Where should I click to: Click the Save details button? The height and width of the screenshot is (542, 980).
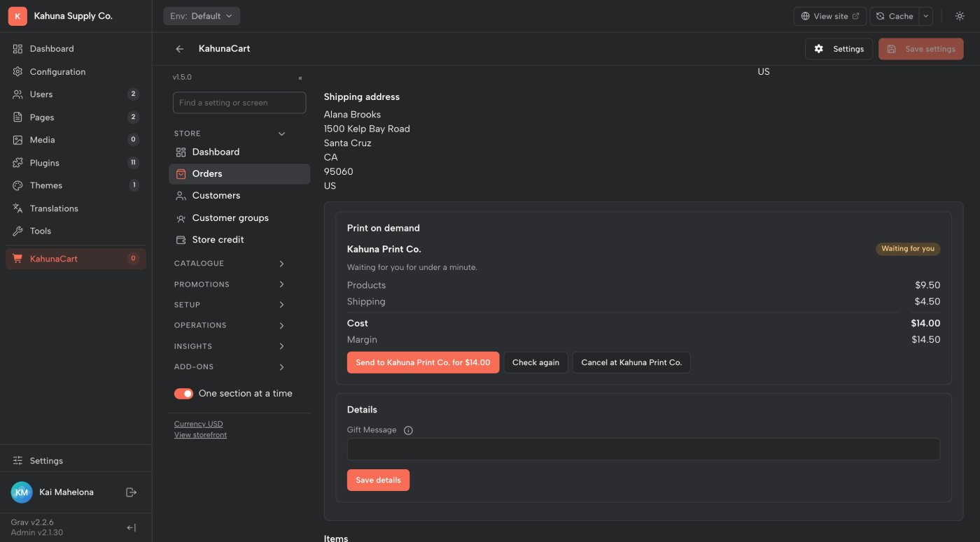point(378,480)
